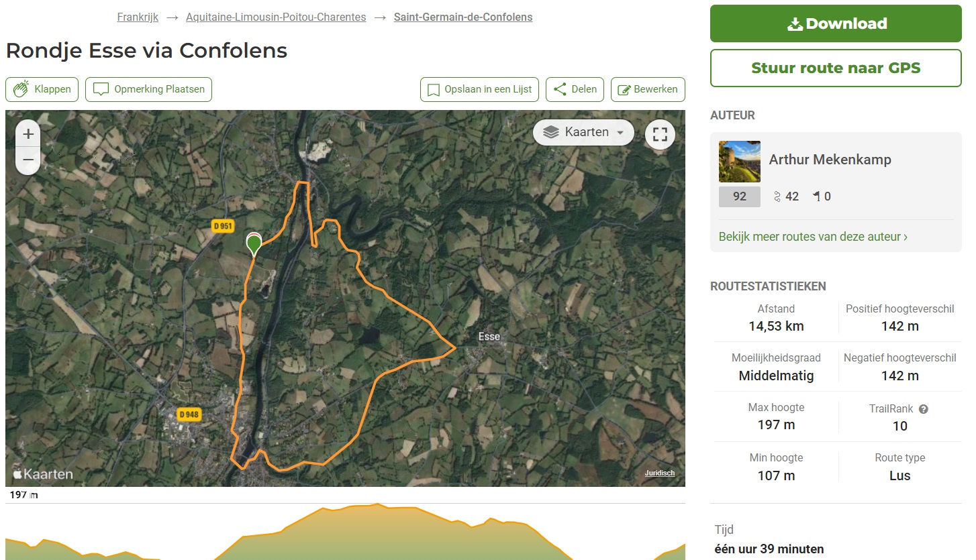Open the Kaarten map layers dropdown
This screenshot has height=560, width=976.
[583, 132]
